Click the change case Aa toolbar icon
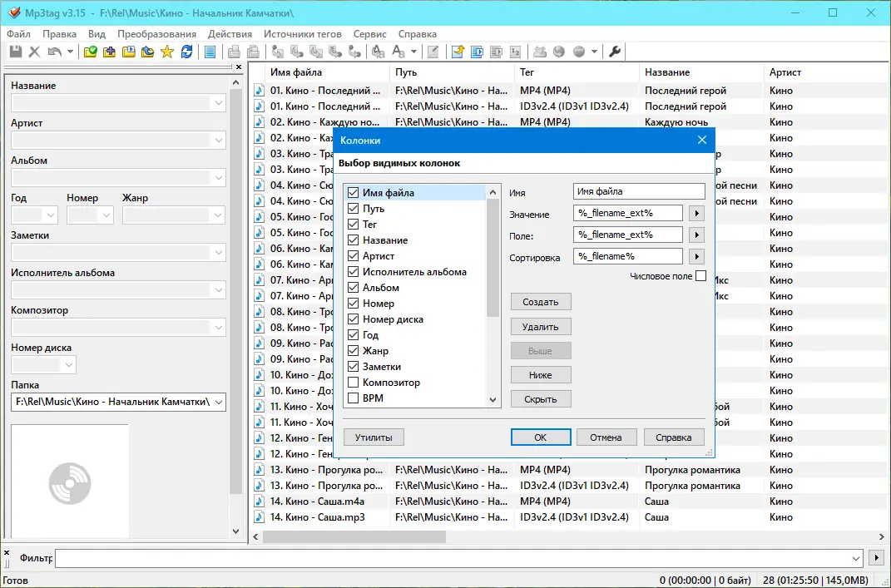 click(397, 52)
